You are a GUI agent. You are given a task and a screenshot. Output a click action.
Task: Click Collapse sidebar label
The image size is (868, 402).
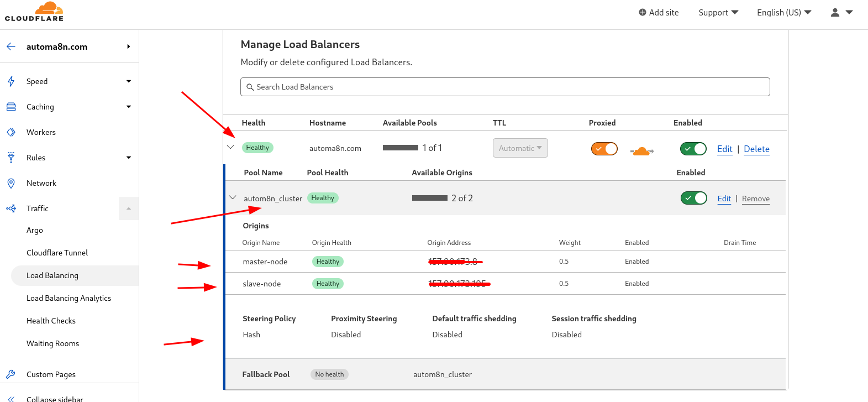55,399
